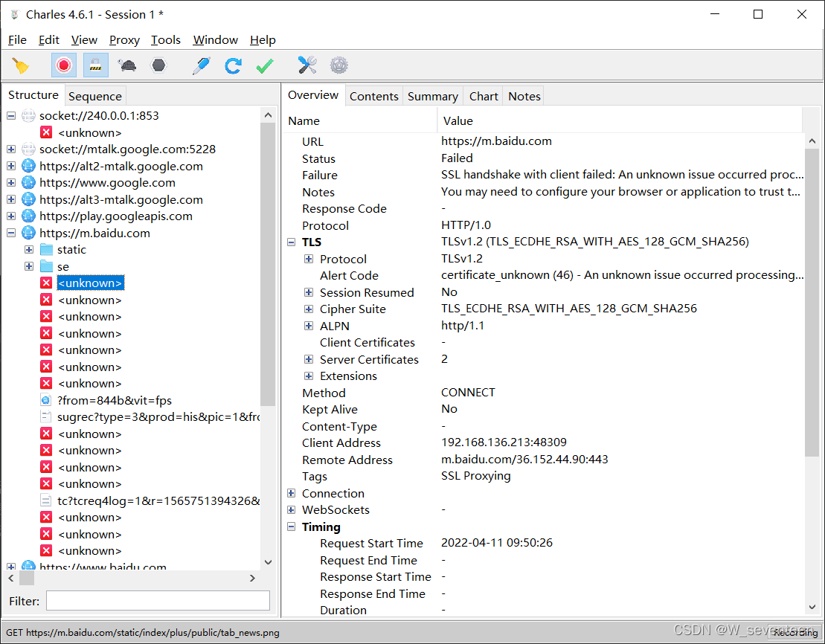Switch to the Structure tab
The width and height of the screenshot is (825, 644).
[33, 95]
